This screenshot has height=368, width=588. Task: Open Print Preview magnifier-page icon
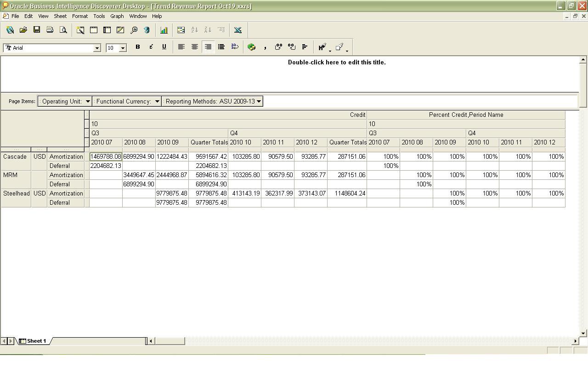pyautogui.click(x=63, y=30)
